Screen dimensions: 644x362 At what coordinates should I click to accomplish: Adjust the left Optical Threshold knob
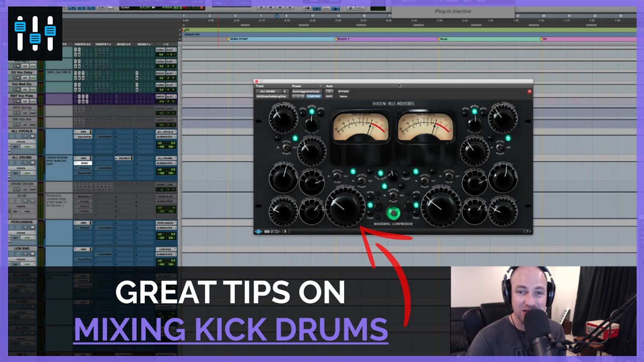pos(283,119)
